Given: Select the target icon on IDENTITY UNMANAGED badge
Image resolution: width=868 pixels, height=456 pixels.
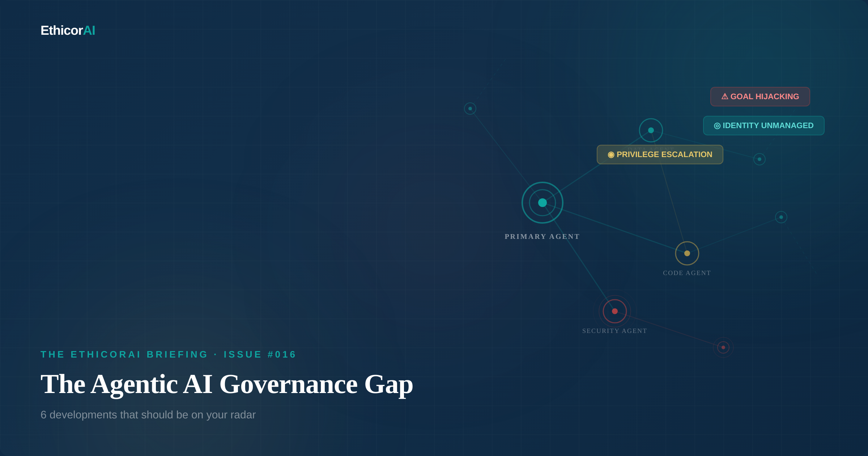Looking at the screenshot, I should [x=718, y=126].
